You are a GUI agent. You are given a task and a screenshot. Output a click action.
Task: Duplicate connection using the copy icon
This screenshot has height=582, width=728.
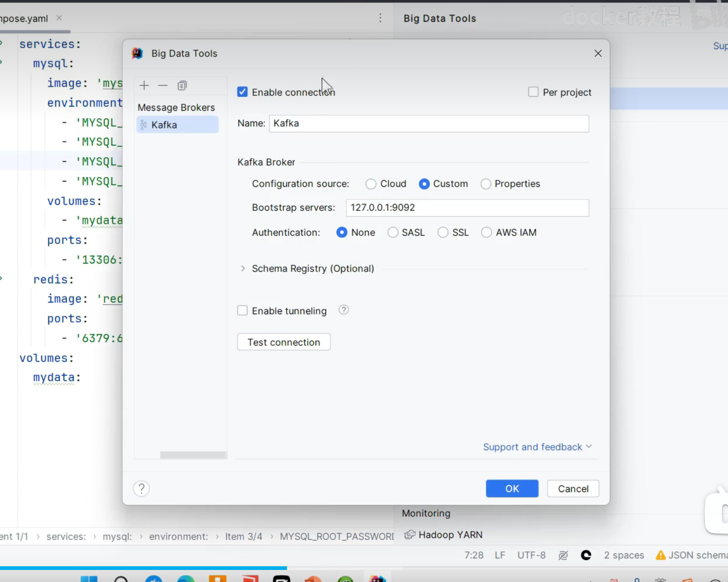coord(182,86)
